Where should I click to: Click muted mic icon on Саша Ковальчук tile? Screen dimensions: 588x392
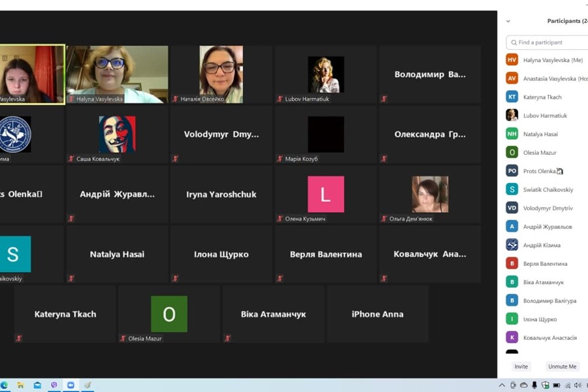(x=71, y=159)
